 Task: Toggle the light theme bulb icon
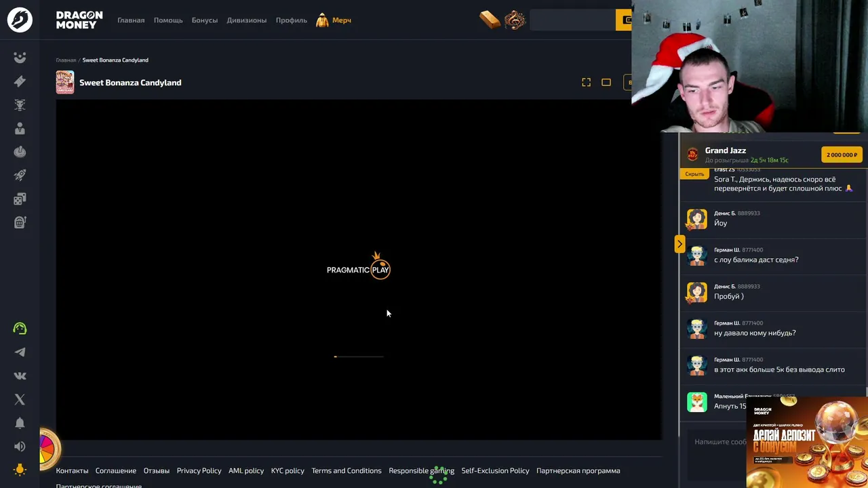coord(20,470)
